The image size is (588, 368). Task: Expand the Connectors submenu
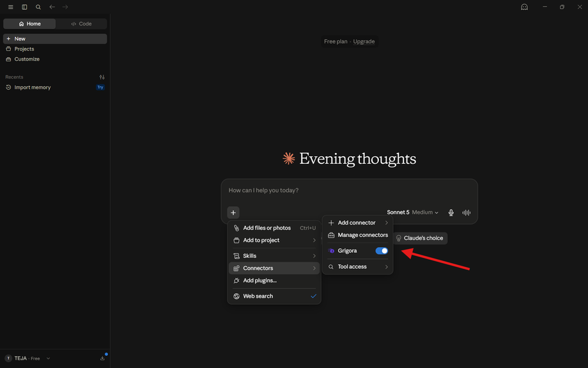(x=274, y=268)
